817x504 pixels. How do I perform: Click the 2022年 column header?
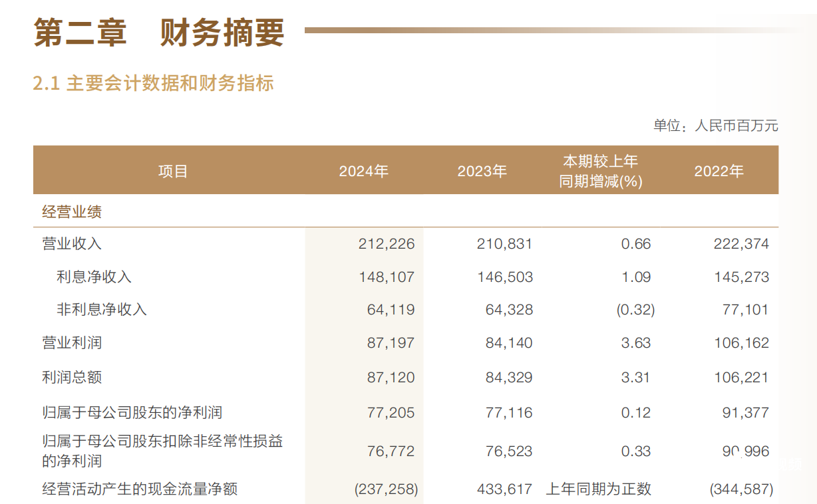(x=719, y=171)
